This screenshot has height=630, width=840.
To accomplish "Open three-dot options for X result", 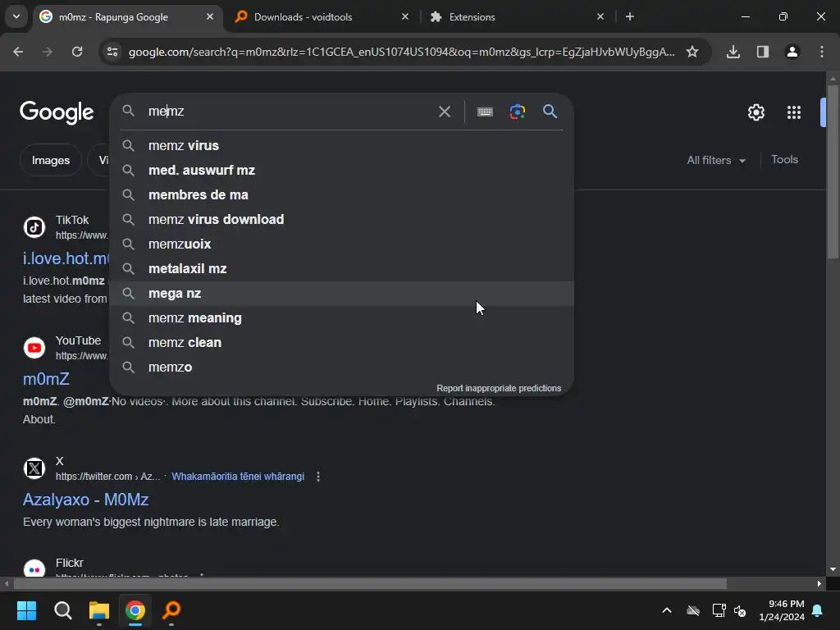I will tap(318, 477).
